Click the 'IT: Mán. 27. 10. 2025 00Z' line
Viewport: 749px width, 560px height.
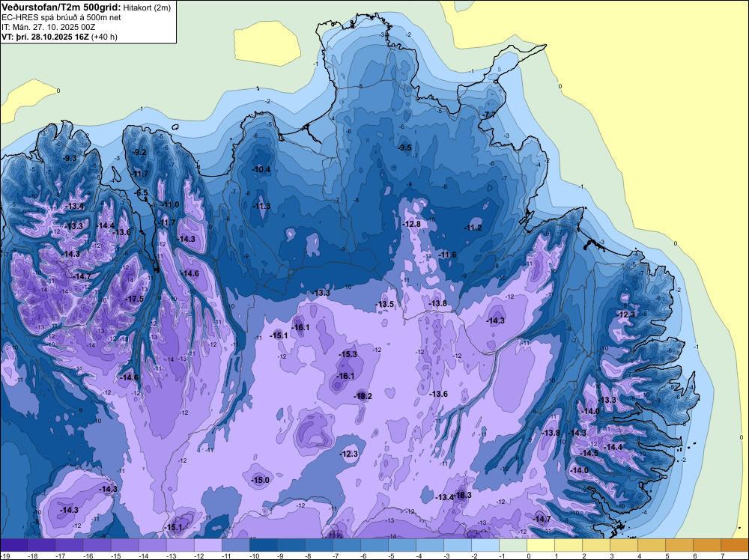[x=48, y=27]
